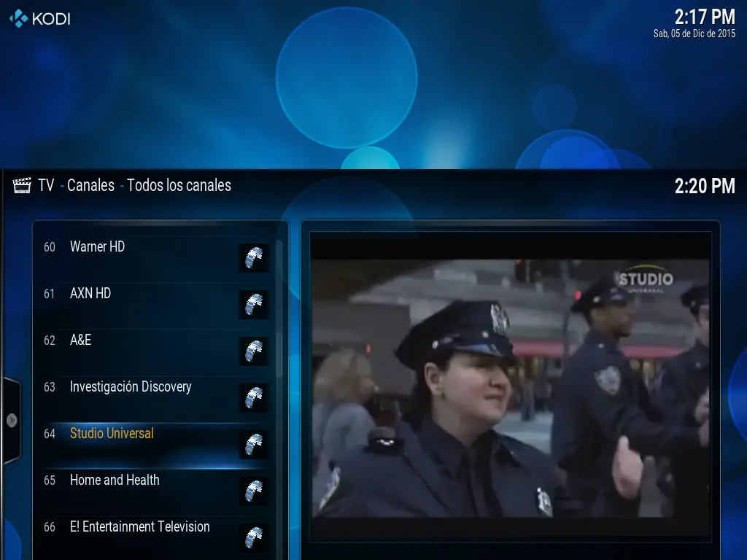The image size is (747, 560).
Task: Click the channel icon for Investigación Discovery
Action: click(253, 398)
